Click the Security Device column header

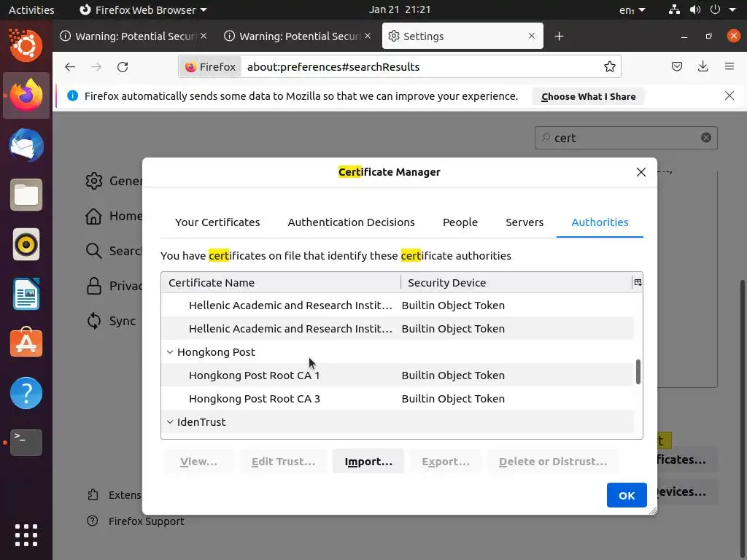(x=516, y=282)
